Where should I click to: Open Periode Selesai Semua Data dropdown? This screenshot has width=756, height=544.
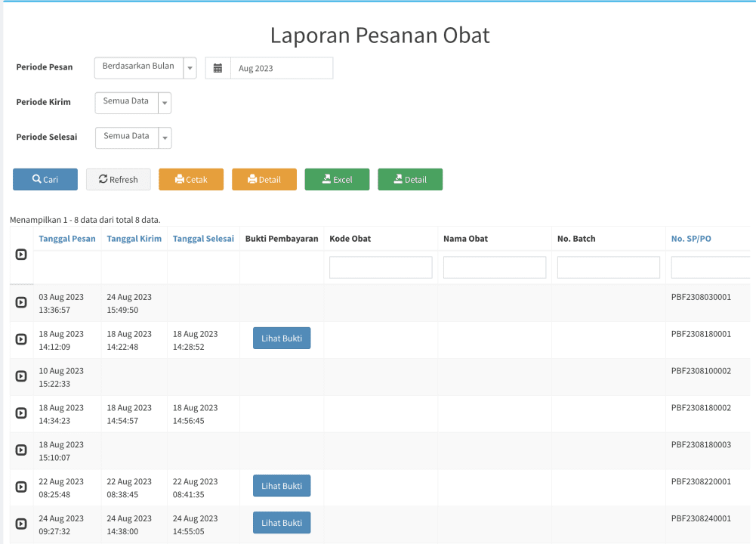tap(134, 138)
